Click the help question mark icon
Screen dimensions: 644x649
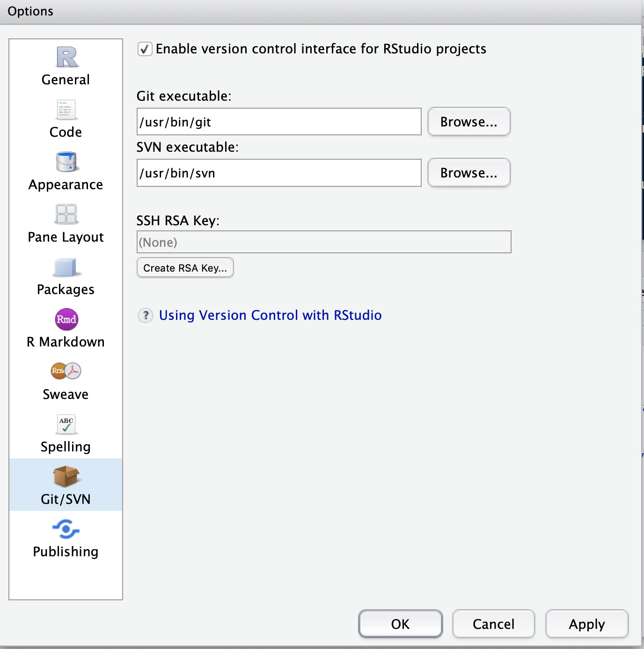[146, 315]
